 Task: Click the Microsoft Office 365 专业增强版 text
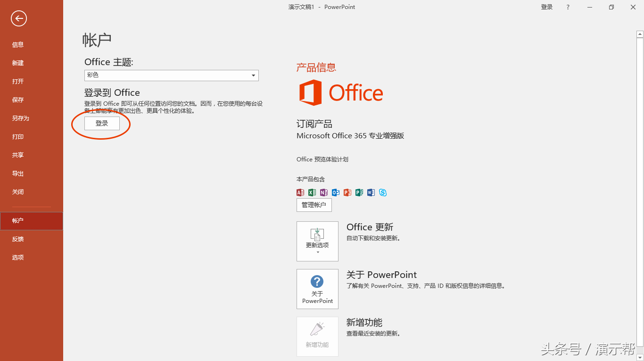click(x=350, y=136)
